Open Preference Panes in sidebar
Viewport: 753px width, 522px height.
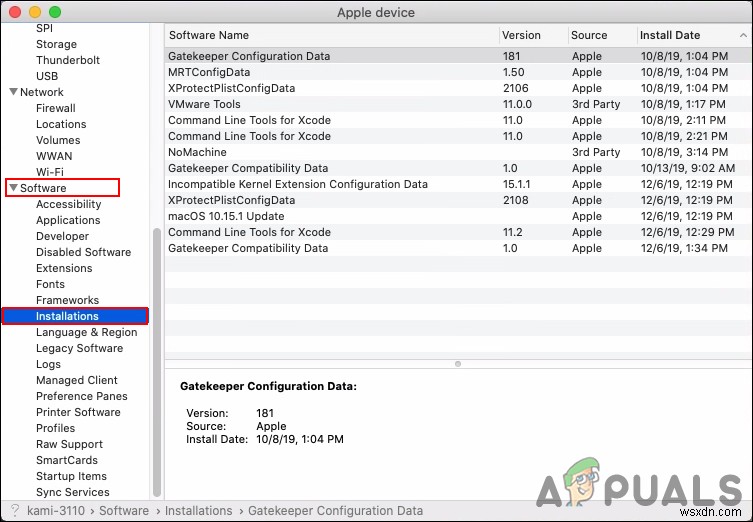[x=82, y=396]
